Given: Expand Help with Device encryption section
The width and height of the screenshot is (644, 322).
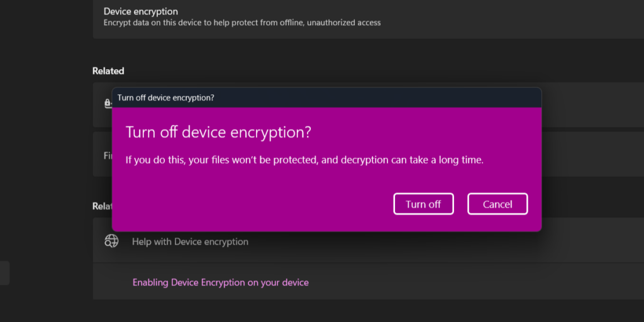Looking at the screenshot, I should coord(190,241).
